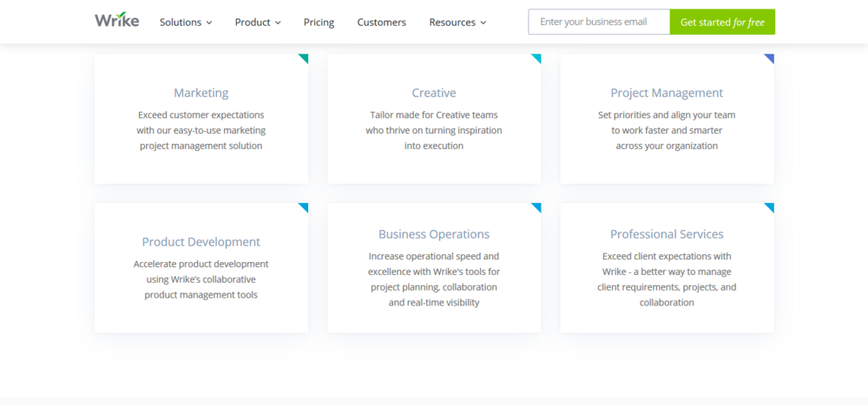868x406 pixels.
Task: Click the Marketing card description text
Action: point(201,130)
